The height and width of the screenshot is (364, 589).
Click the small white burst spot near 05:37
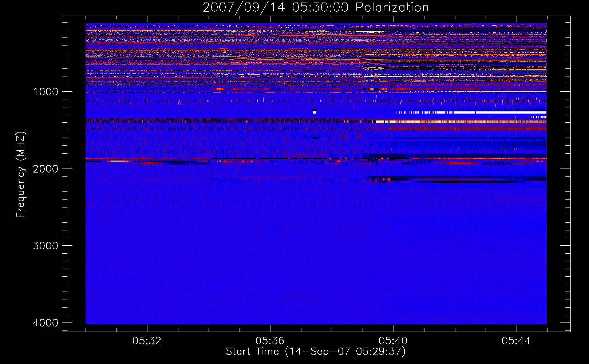315,112
